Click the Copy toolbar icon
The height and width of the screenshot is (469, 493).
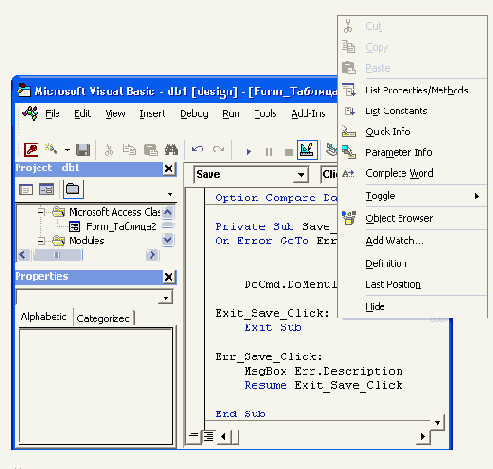point(129,150)
